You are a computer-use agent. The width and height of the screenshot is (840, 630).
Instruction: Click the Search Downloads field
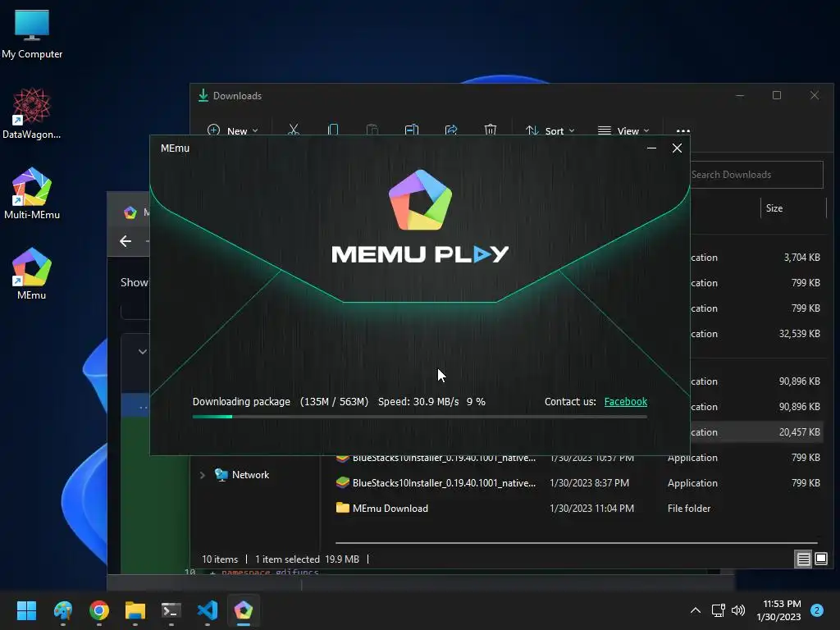(x=756, y=175)
